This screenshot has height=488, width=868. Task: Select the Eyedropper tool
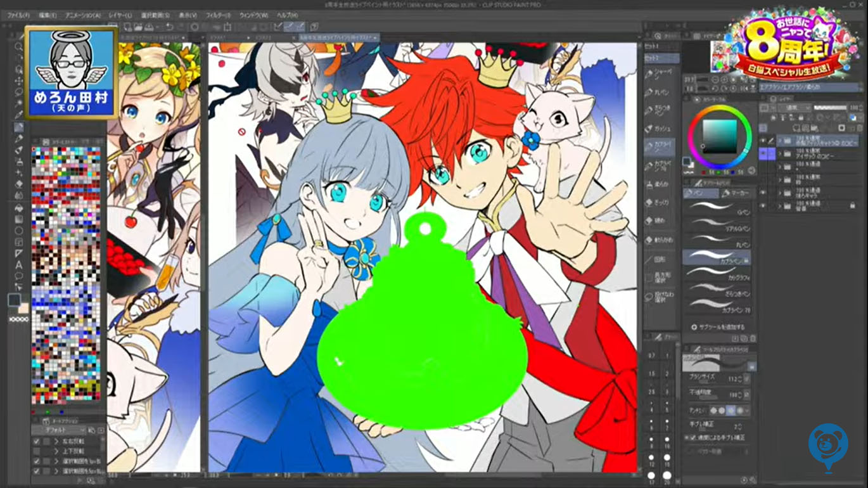pos(19,115)
